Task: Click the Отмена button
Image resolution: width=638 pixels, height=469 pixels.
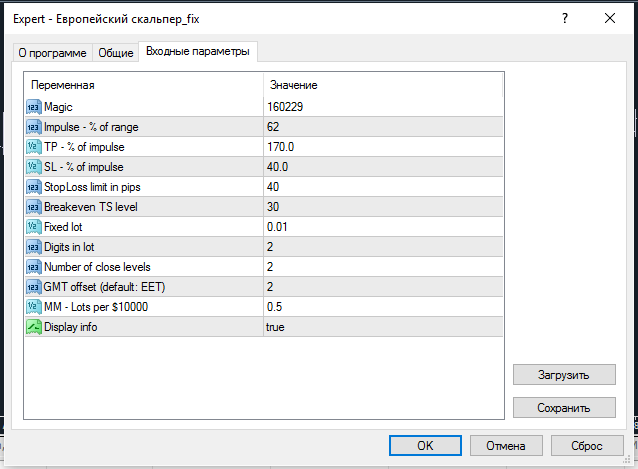Action: 506,446
